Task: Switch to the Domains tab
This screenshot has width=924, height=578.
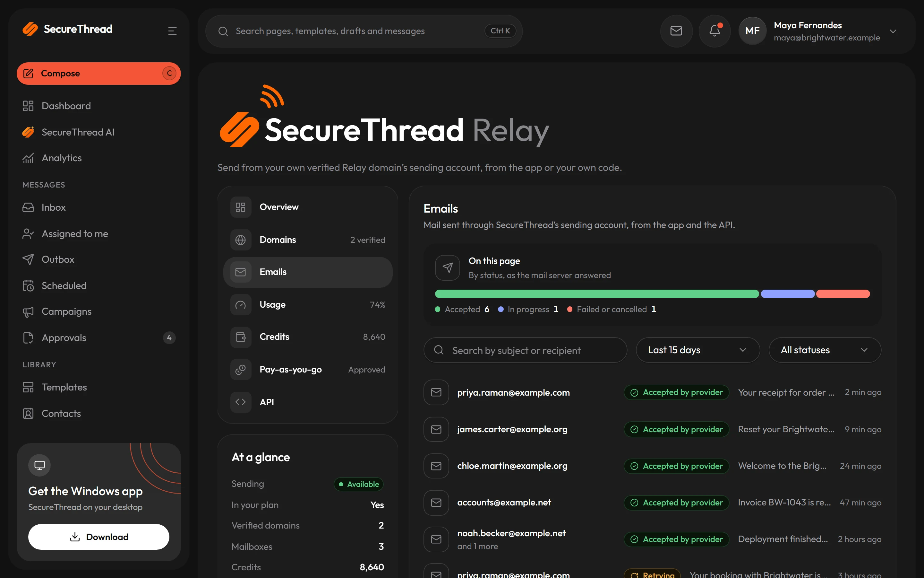Action: coord(308,240)
